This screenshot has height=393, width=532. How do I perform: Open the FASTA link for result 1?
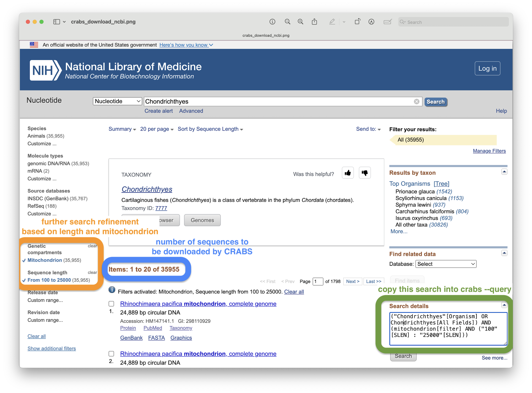[x=156, y=338]
